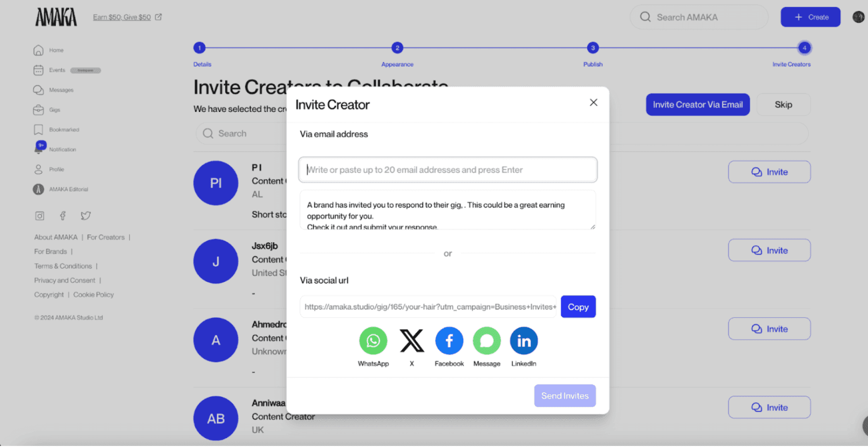The image size is (868, 448).
Task: Open Notification bell in sidebar
Action: point(39,149)
